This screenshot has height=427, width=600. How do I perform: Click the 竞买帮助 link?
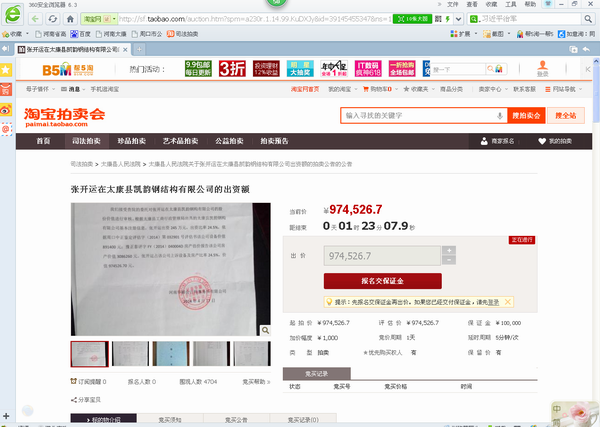256,381
